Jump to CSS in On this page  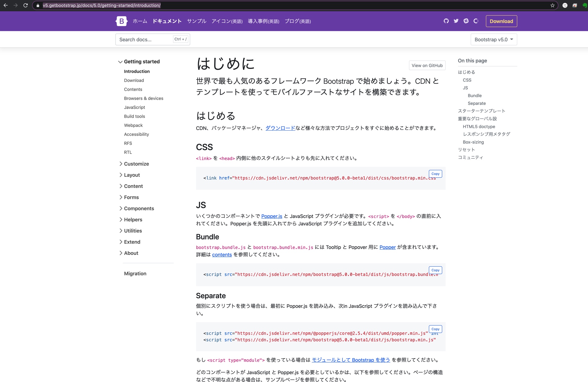(x=467, y=80)
